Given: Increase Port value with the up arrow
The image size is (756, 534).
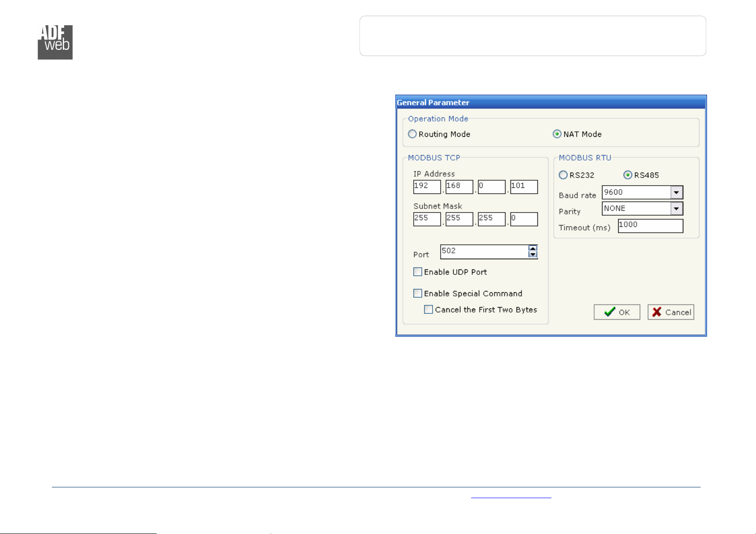Looking at the screenshot, I should pos(533,248).
